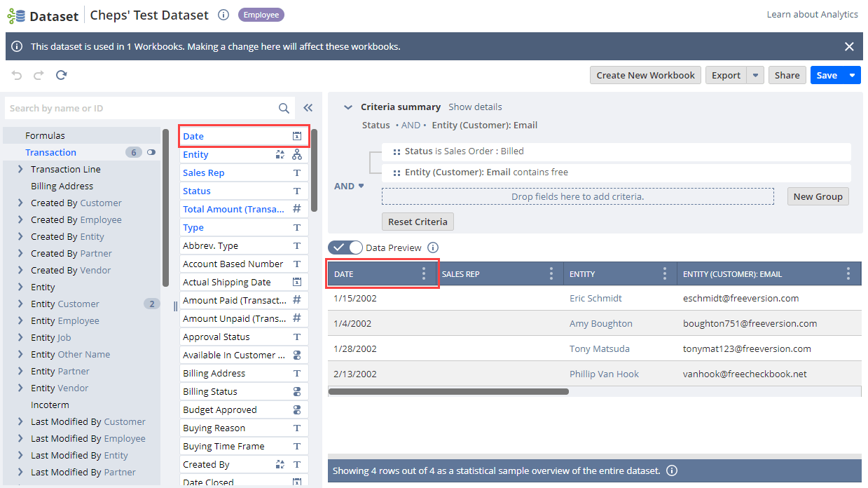Viewport: 868px width, 488px height.
Task: Click the New Group button
Action: [818, 196]
